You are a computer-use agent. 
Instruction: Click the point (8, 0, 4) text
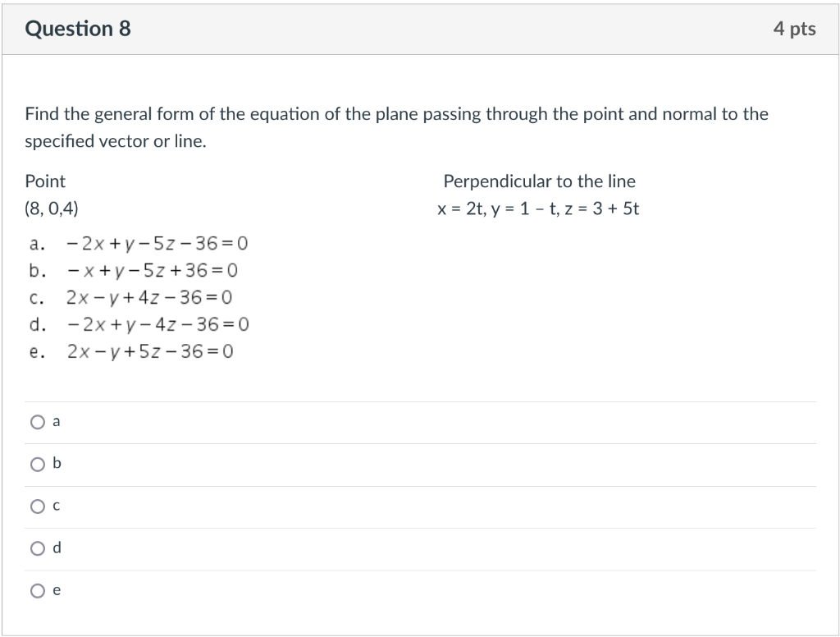click(x=52, y=209)
